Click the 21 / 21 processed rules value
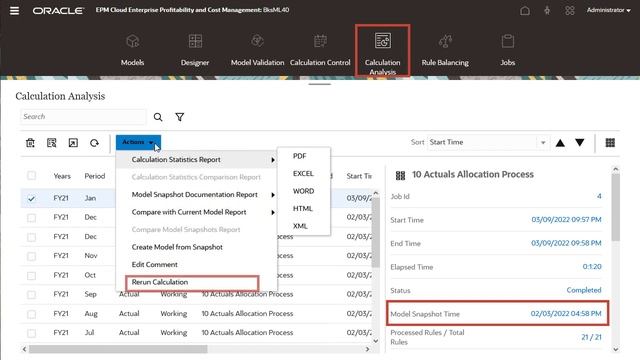Screen dimensions: 640x360 [x=591, y=337]
